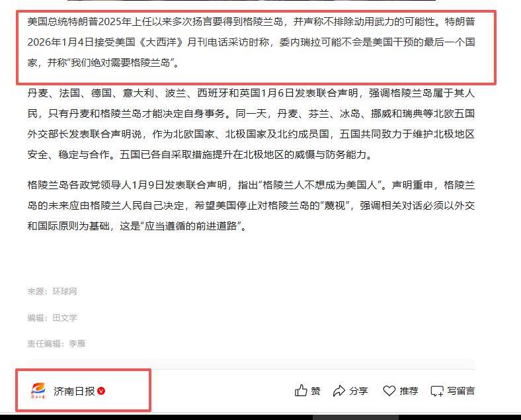Click the red verified badge beside 济南日报
Screen dimensions: 521x420
coord(101,391)
